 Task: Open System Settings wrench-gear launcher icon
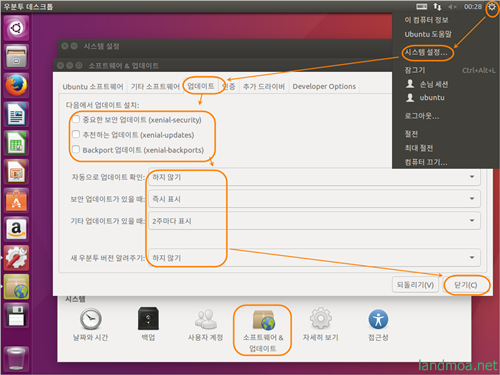pos(16,258)
